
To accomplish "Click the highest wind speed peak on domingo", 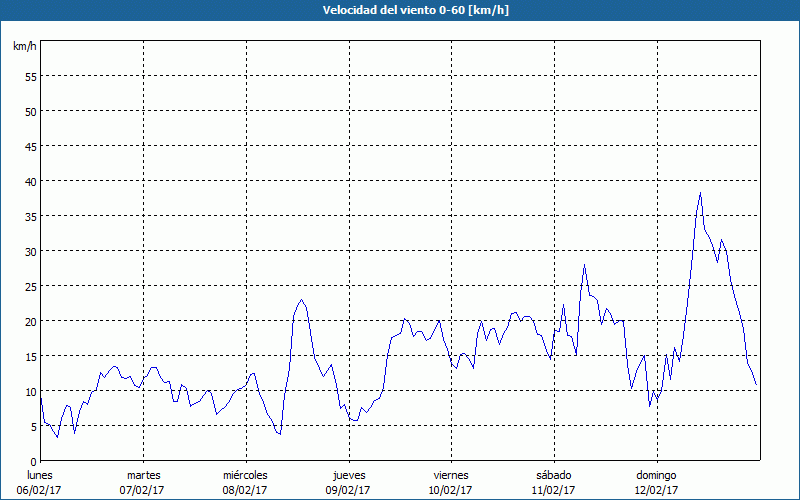I will (x=700, y=193).
